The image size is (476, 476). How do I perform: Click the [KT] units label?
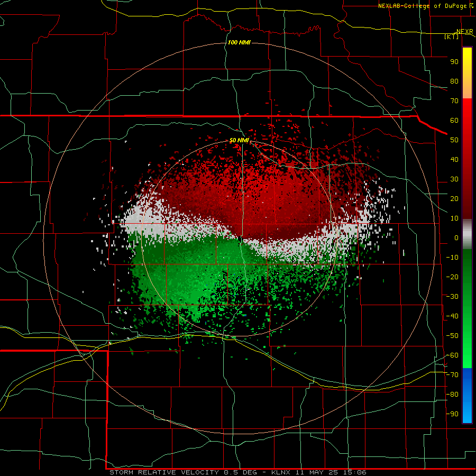point(452,36)
